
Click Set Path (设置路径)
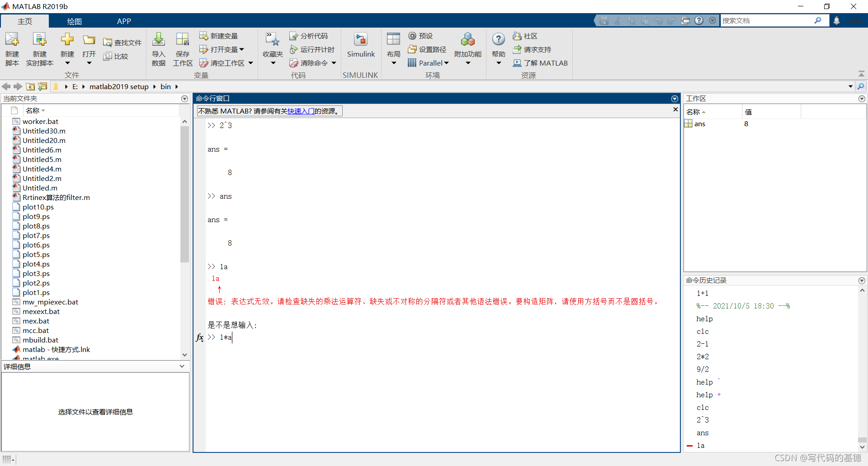point(427,49)
